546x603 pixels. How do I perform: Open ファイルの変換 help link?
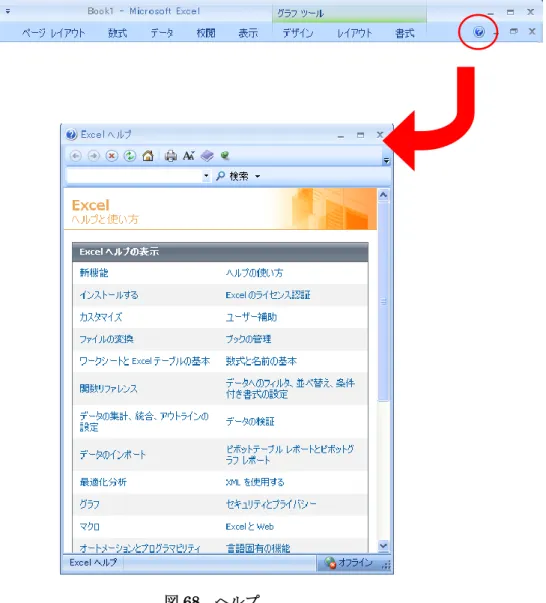pyautogui.click(x=107, y=339)
